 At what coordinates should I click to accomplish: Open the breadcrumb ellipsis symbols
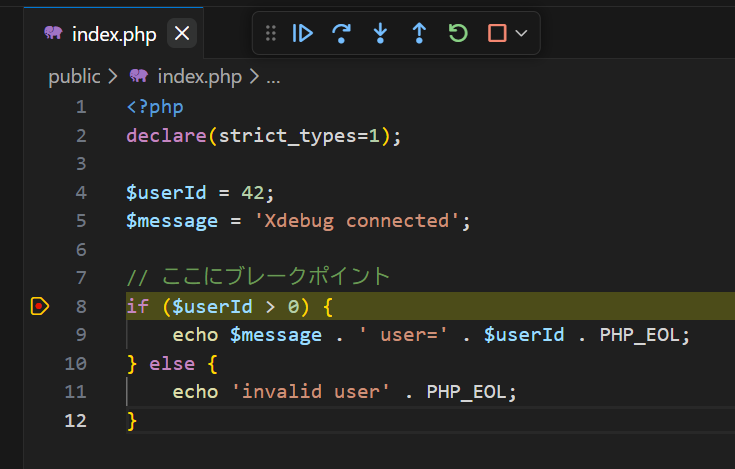coord(273,78)
